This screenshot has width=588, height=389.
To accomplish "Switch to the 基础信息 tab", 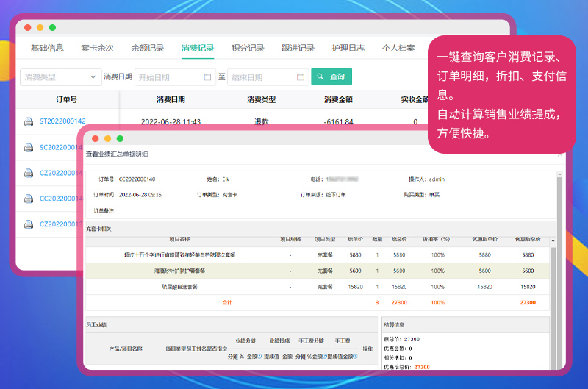I will [47, 49].
